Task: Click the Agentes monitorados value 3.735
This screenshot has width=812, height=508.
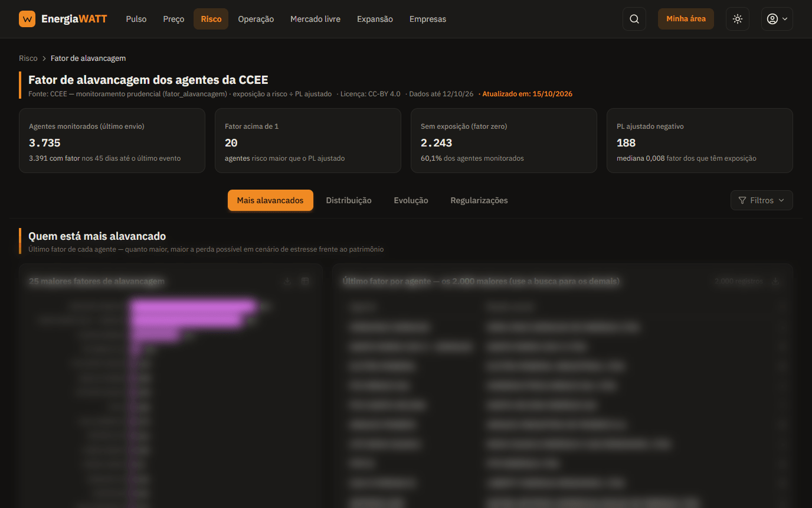Action: coord(45,142)
